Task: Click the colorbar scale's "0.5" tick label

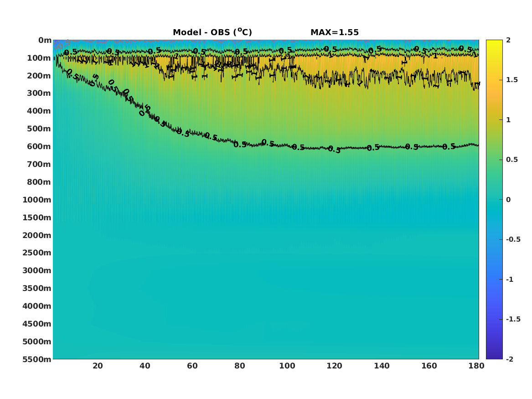Action: coord(512,160)
